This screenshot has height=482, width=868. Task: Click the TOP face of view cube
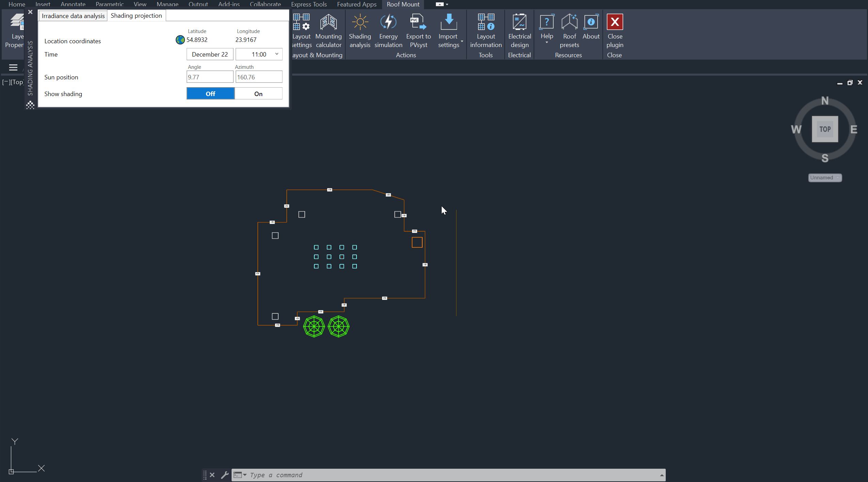point(824,129)
